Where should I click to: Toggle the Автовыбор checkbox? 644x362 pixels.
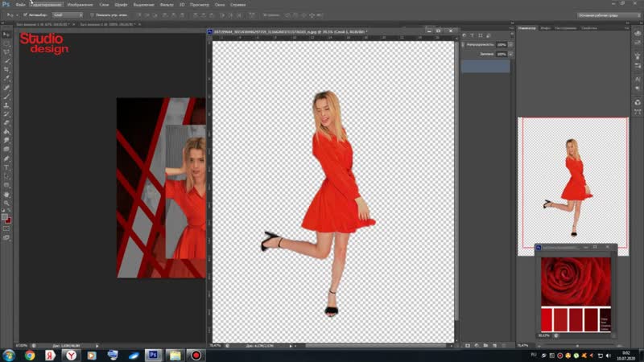pyautogui.click(x=25, y=14)
